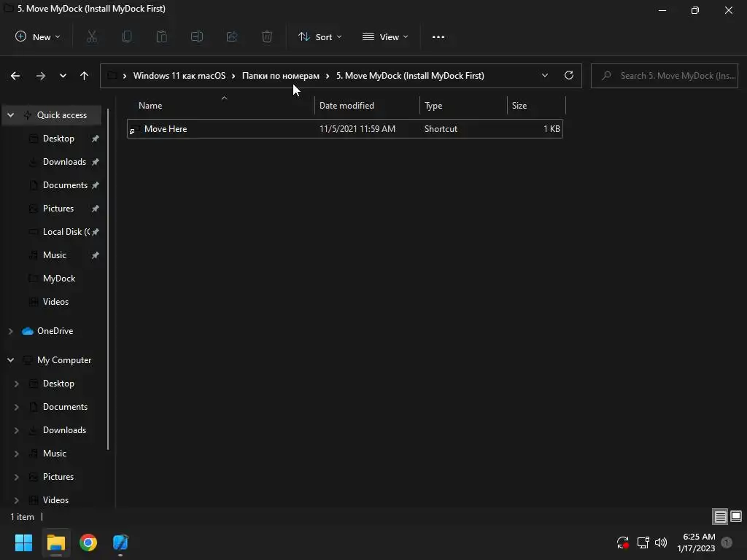Expand Pictures under My Computer

pyautogui.click(x=16, y=477)
